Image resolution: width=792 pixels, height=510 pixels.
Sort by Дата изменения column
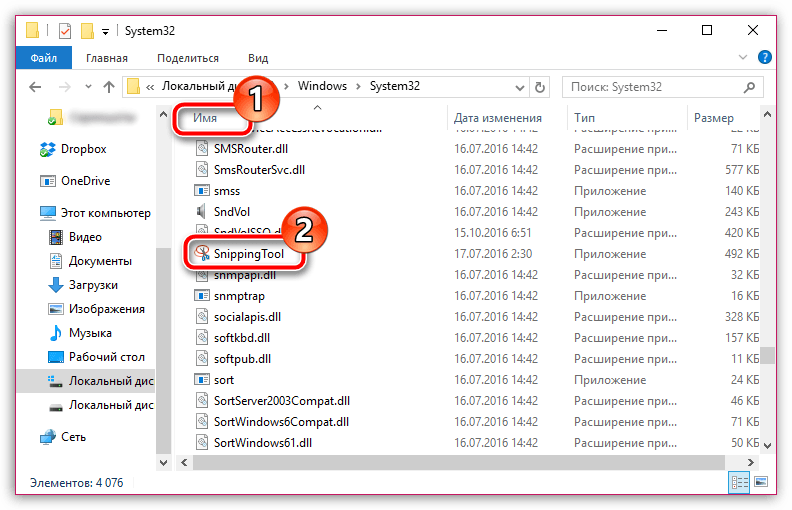pyautogui.click(x=498, y=118)
